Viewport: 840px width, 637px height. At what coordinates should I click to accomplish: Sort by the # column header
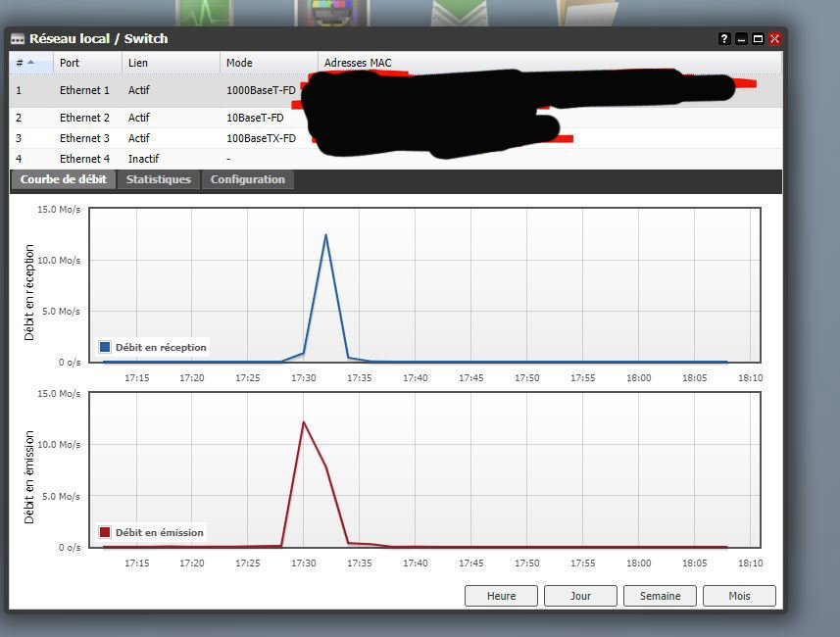29,63
